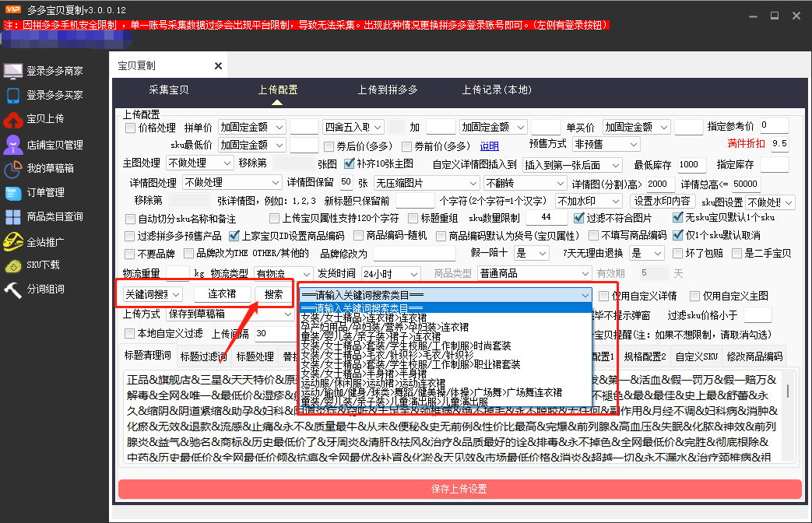The image size is (812, 523).
Task: Enable 是二手宝贝 checkbox
Action: click(736, 253)
